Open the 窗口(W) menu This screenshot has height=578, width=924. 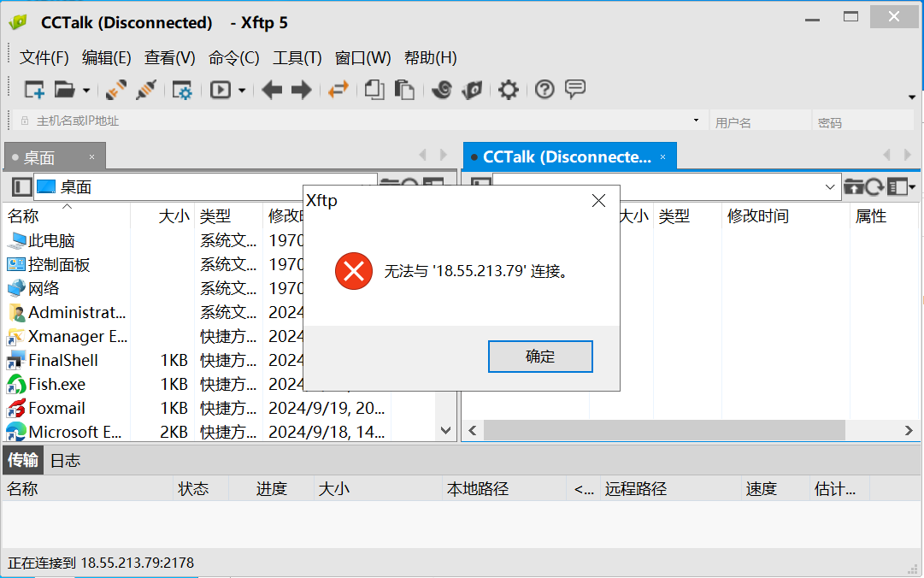pyautogui.click(x=363, y=58)
